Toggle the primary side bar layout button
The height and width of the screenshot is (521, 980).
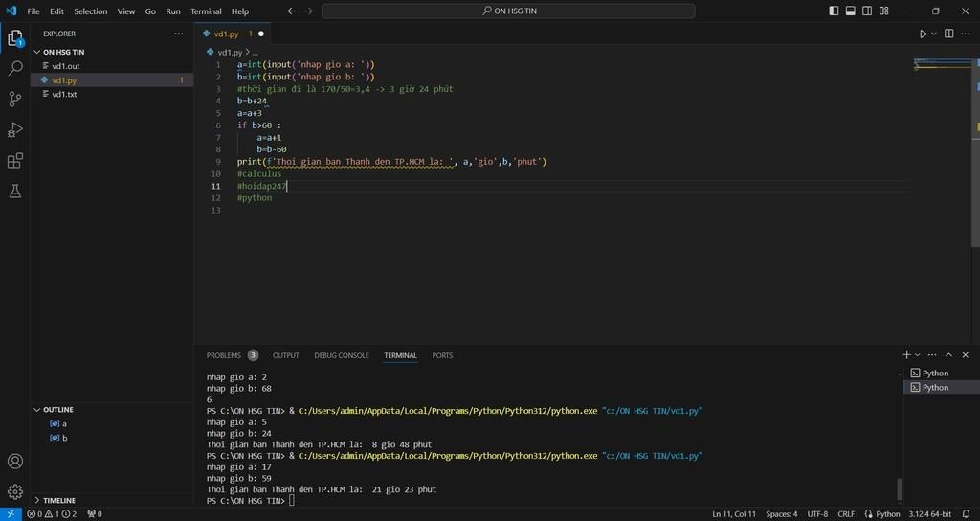click(834, 11)
